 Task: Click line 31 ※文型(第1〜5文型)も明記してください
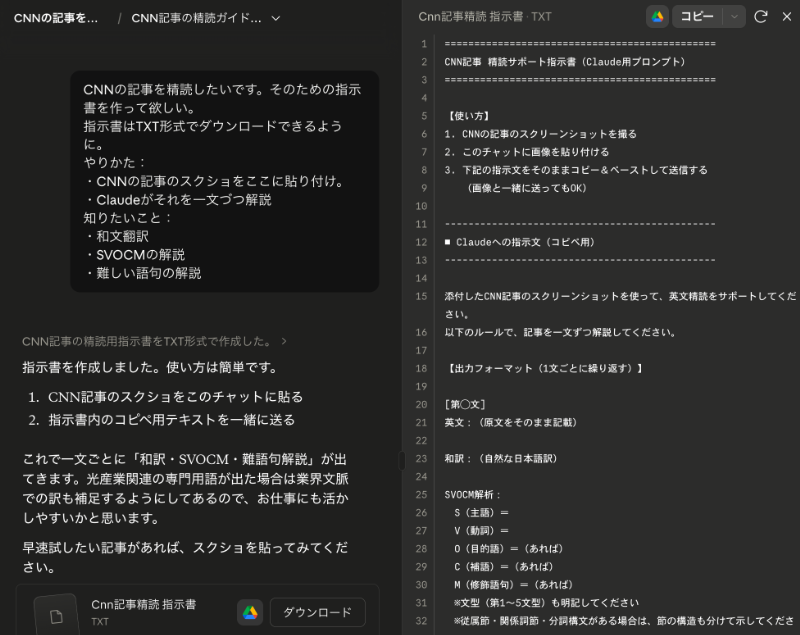tap(546, 602)
